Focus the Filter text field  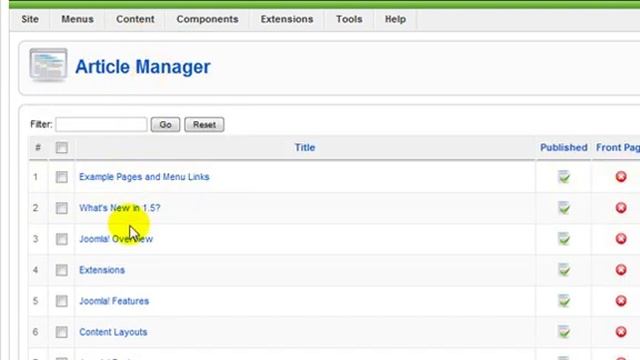(101, 124)
